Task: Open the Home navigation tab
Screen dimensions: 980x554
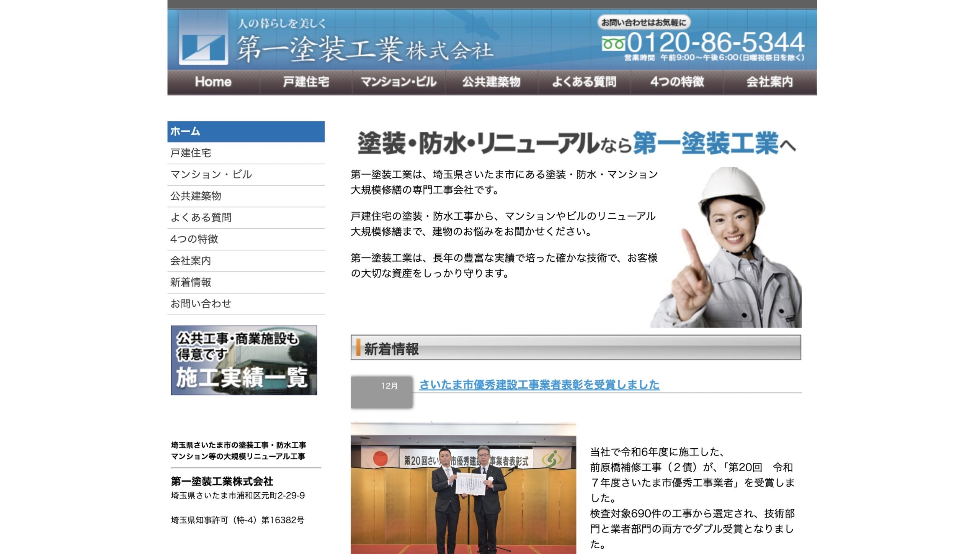Action: pos(213,82)
